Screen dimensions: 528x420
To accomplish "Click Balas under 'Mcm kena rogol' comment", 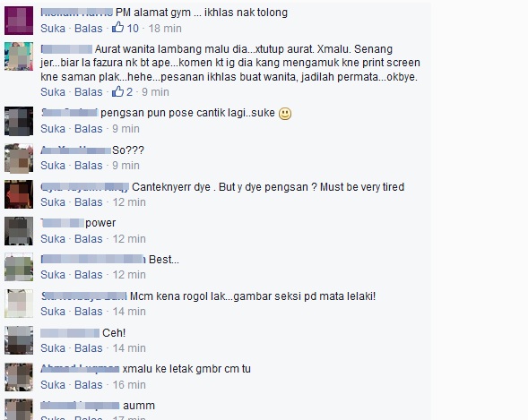I will coord(88,312).
